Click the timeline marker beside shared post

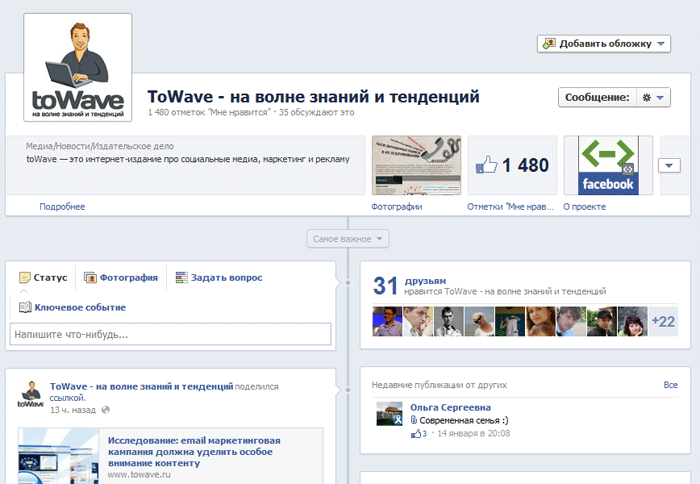point(348,390)
